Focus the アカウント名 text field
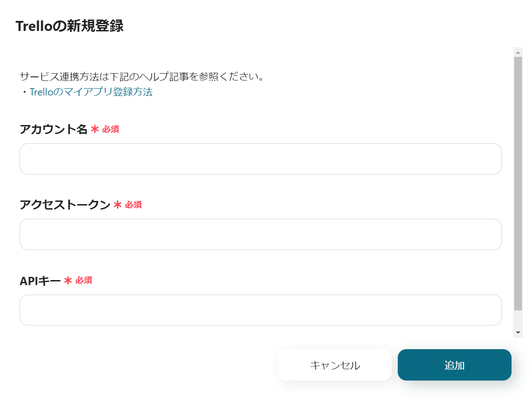Viewport: 532px width, 401px height. (x=260, y=159)
